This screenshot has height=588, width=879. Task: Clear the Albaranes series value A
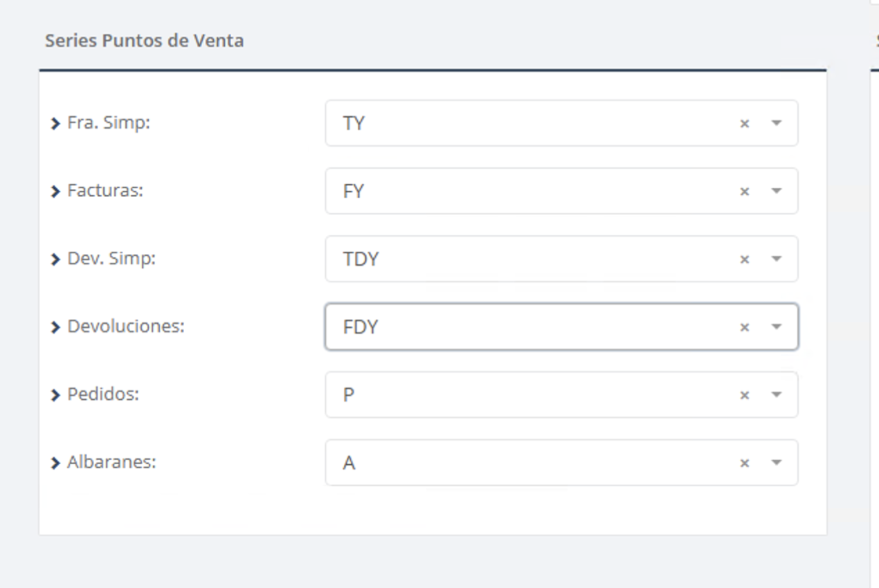click(745, 463)
